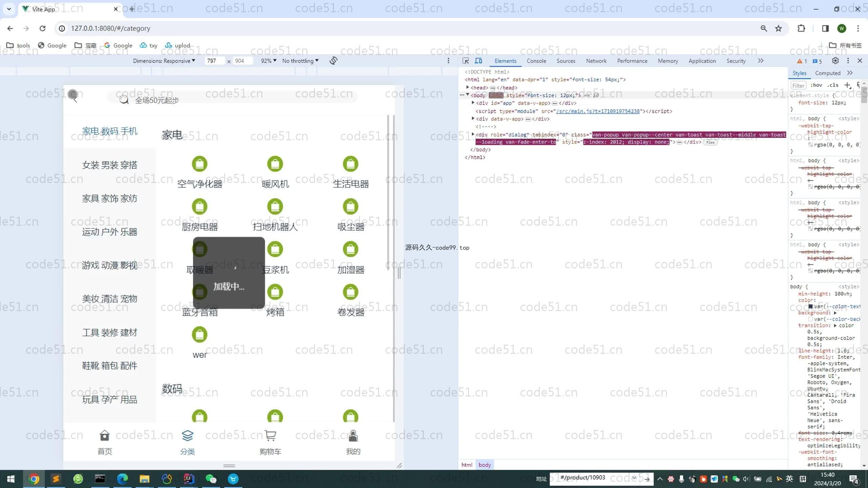
Task: Open the Windows Start menu
Action: click(11, 479)
